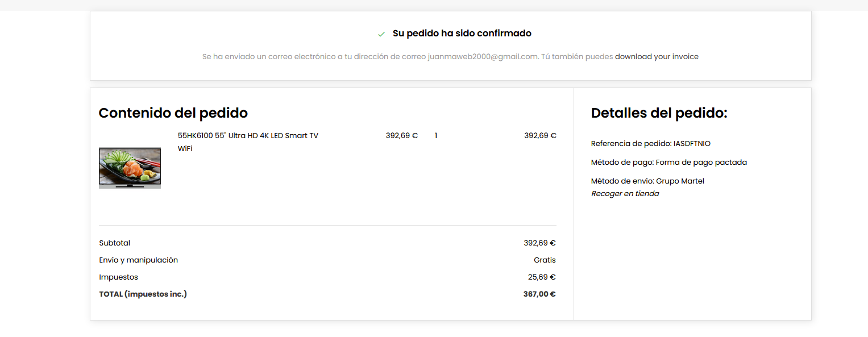Click the Gratis shipping value
868x337 pixels.
[545, 260]
